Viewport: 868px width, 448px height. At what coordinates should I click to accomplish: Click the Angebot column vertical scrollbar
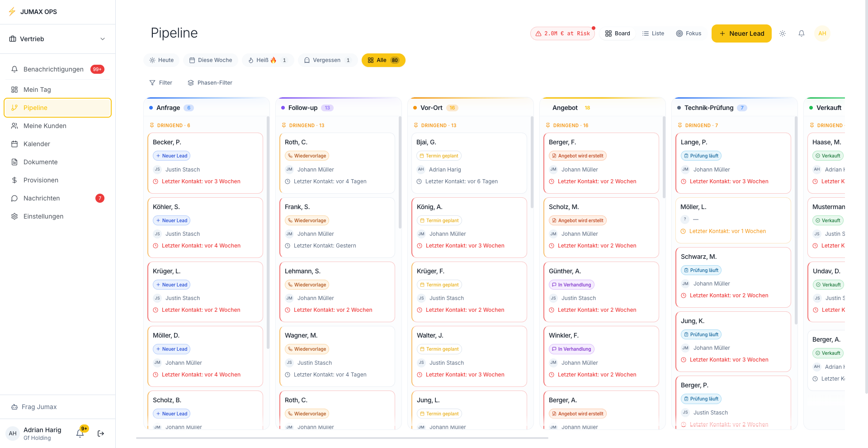664,157
